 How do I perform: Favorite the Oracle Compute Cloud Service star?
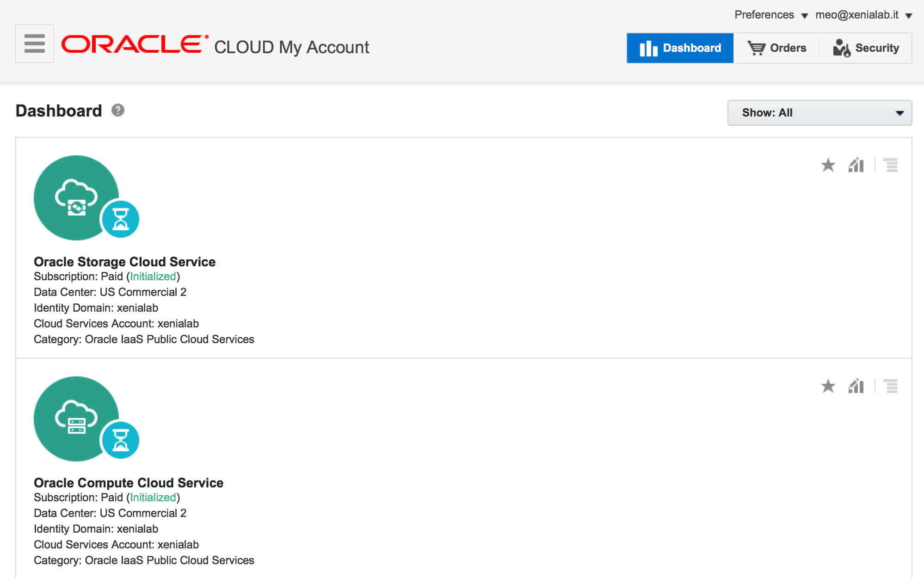[x=828, y=386]
